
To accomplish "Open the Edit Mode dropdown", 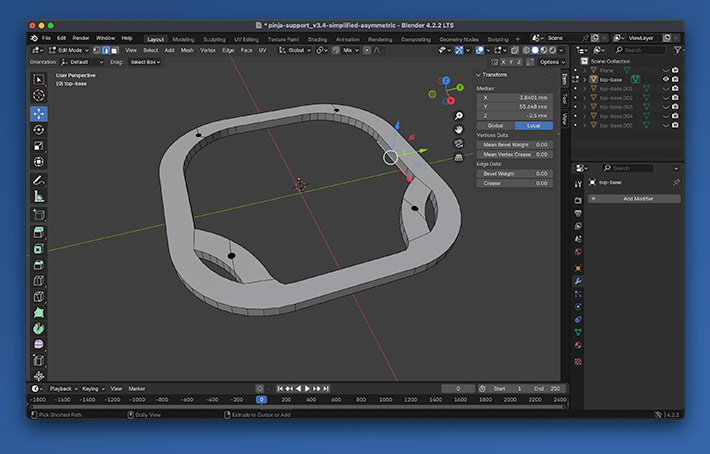I will 68,50.
